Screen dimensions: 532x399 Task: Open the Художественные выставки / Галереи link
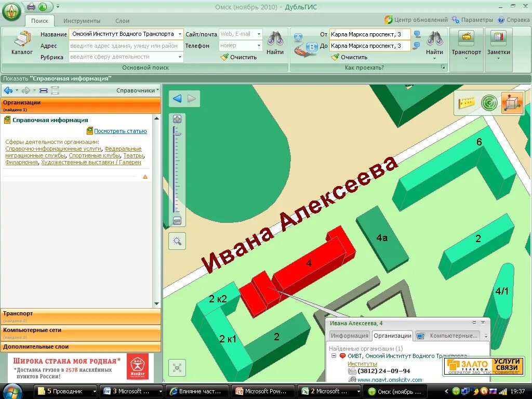tap(91, 162)
